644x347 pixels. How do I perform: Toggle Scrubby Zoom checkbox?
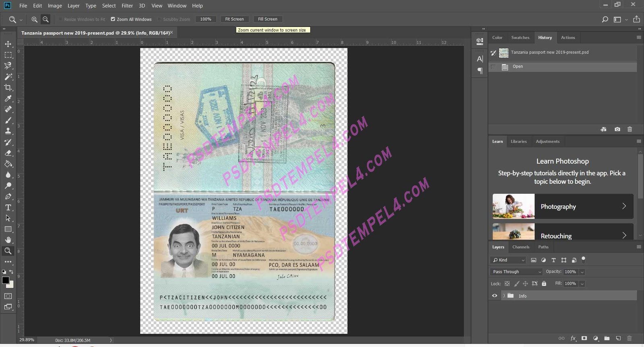tap(159, 19)
